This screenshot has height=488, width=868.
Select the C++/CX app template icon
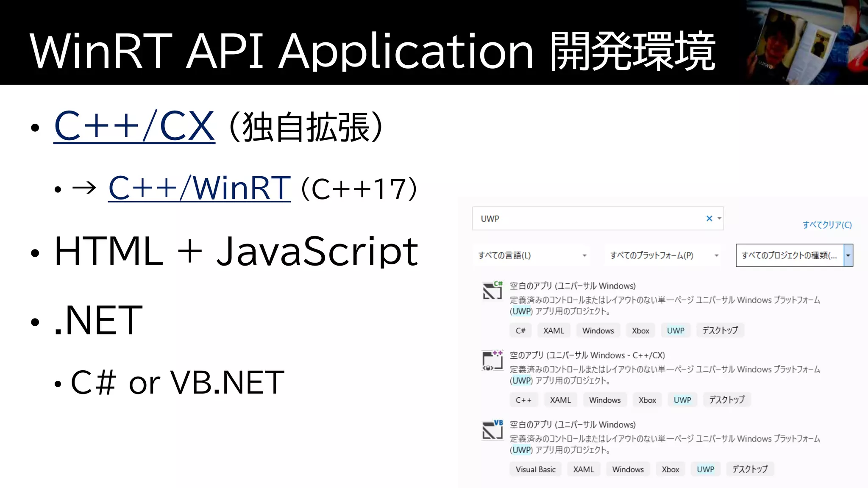pyautogui.click(x=492, y=360)
